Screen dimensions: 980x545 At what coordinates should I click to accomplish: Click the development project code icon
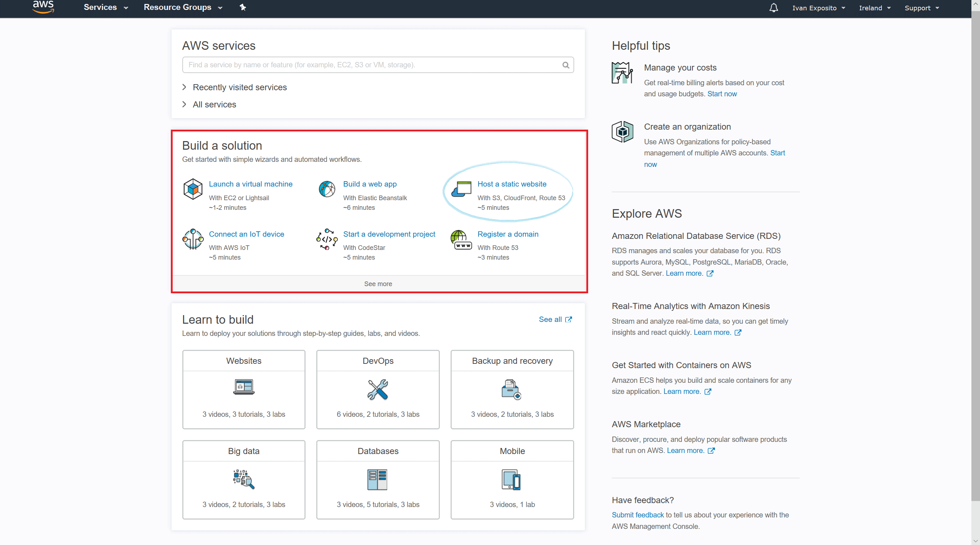327,239
